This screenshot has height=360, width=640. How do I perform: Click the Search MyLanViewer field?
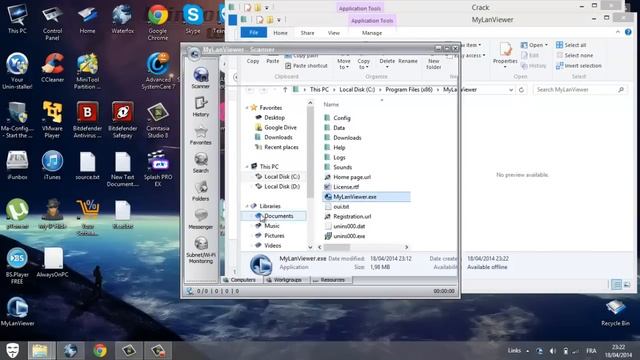pyautogui.click(x=580, y=89)
